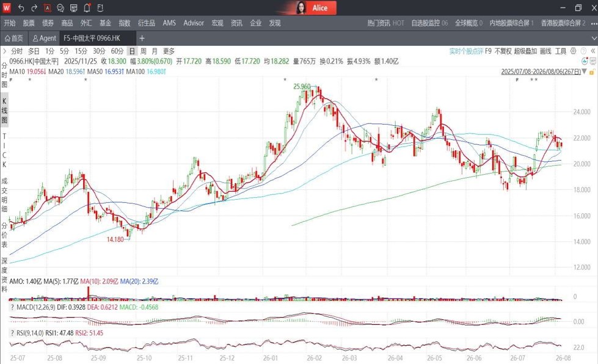The width and height of the screenshot is (598, 364).
Task: Click the orange lock icon beside date range
Action: (592, 71)
